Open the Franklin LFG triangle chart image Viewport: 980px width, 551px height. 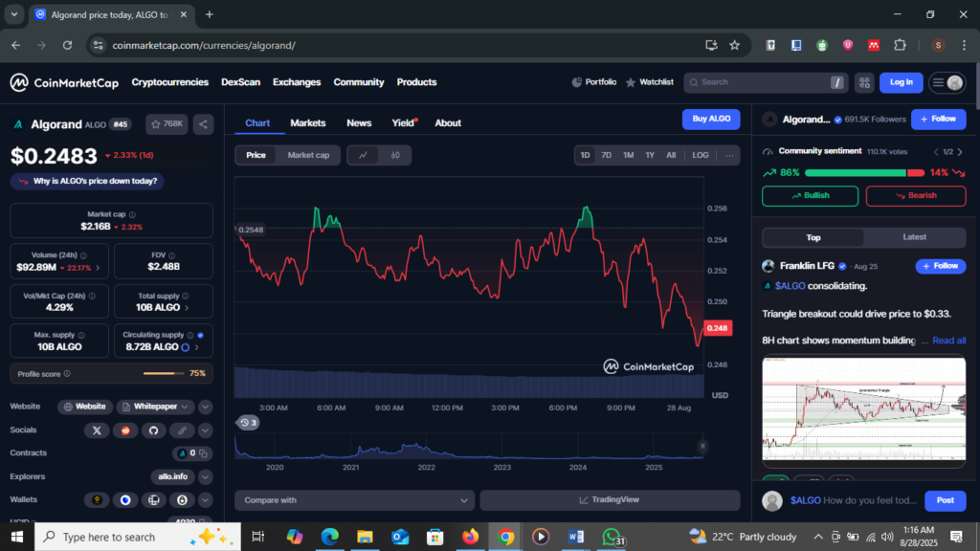pyautogui.click(x=864, y=409)
